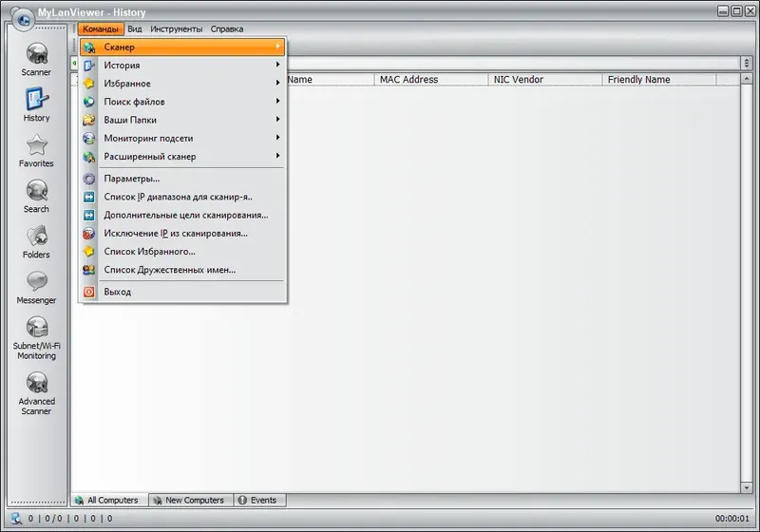Click the scrollbar up arrow
Screen dimensions: 760x532
pos(747,79)
